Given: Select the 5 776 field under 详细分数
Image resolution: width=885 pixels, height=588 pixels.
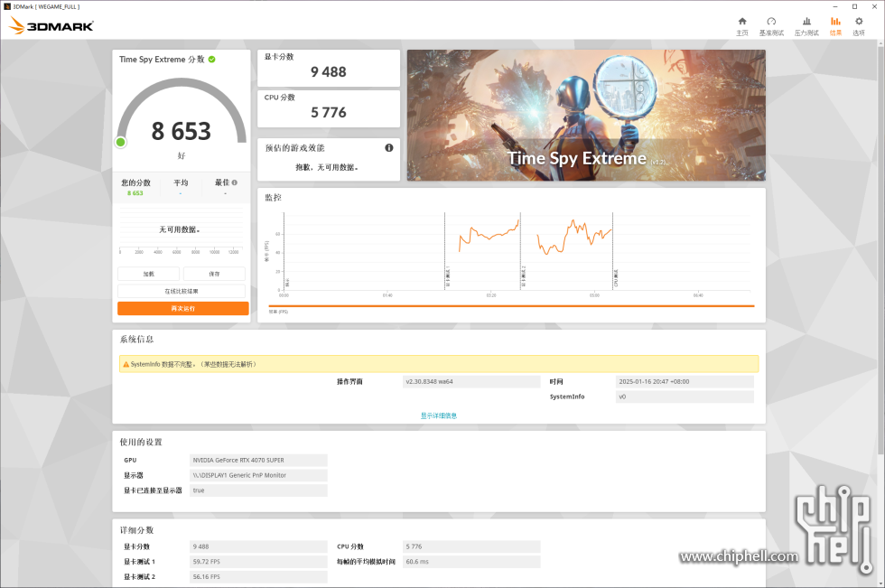Looking at the screenshot, I should [x=471, y=546].
